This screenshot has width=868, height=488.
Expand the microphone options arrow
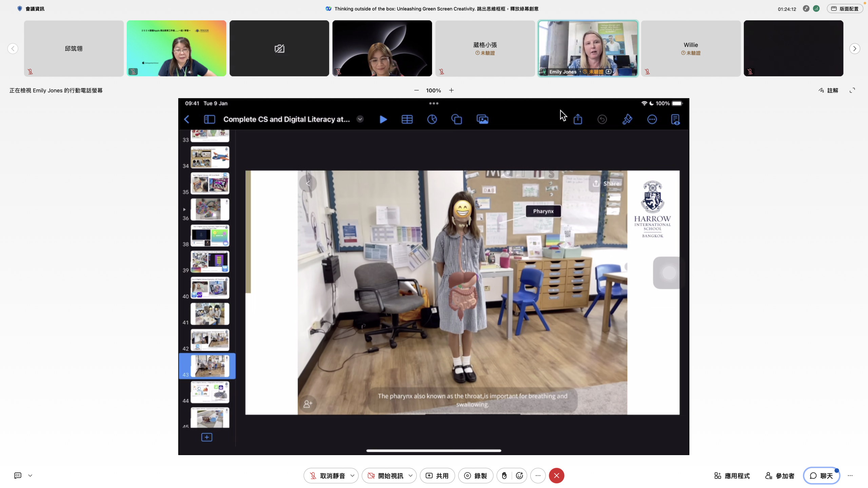[x=353, y=475]
